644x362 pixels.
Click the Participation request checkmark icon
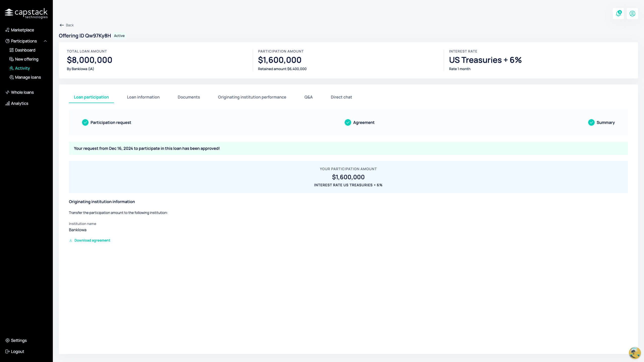85,122
